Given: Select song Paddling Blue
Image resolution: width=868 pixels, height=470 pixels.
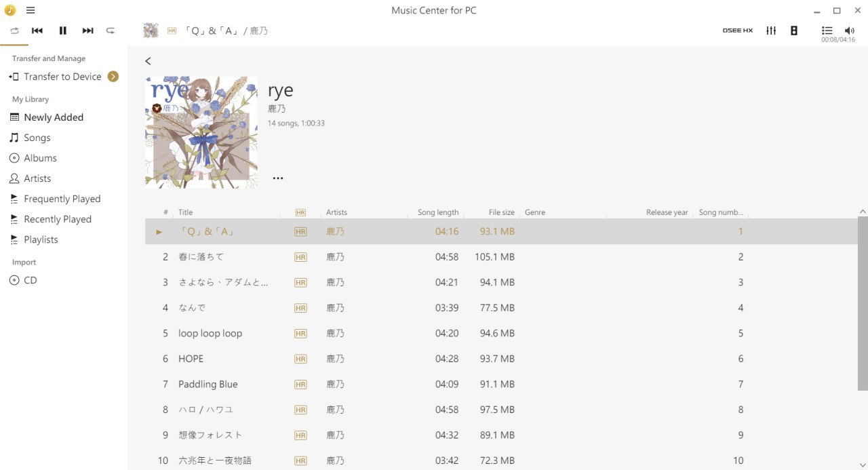Looking at the screenshot, I should pos(501,384).
